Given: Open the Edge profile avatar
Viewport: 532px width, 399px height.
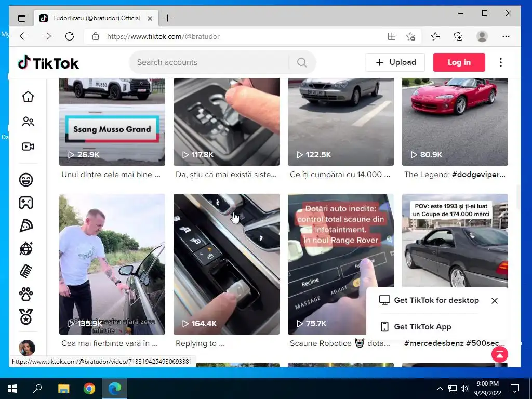Looking at the screenshot, I should tap(482, 36).
